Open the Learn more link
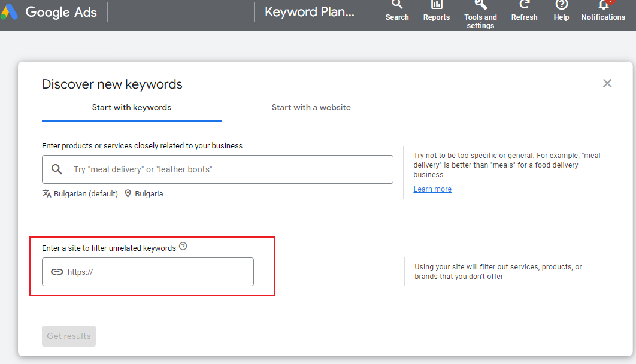This screenshot has width=636, height=364. tap(432, 189)
